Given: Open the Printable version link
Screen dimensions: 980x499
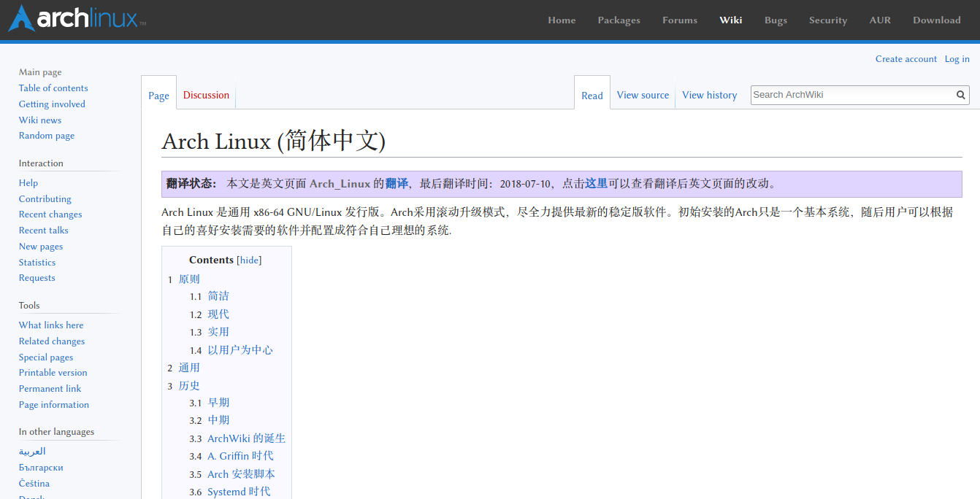Looking at the screenshot, I should (x=53, y=373).
